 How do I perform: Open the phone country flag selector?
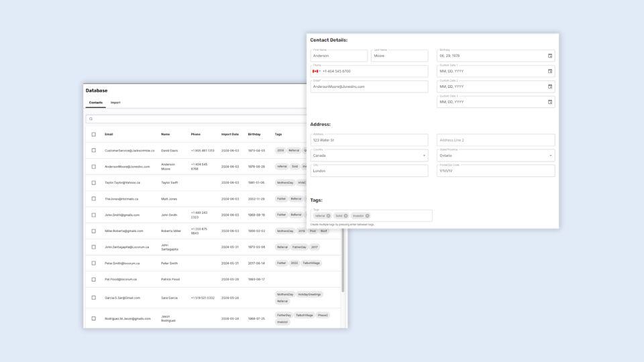pyautogui.click(x=317, y=71)
